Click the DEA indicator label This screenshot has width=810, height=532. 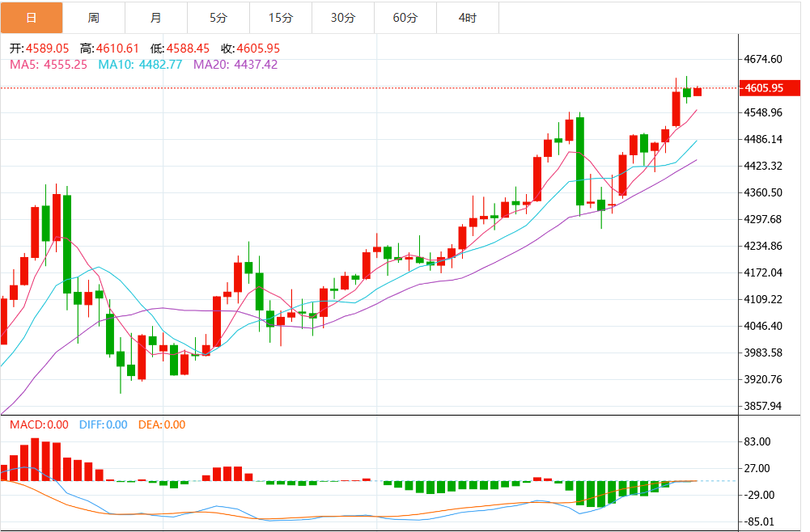(162, 424)
